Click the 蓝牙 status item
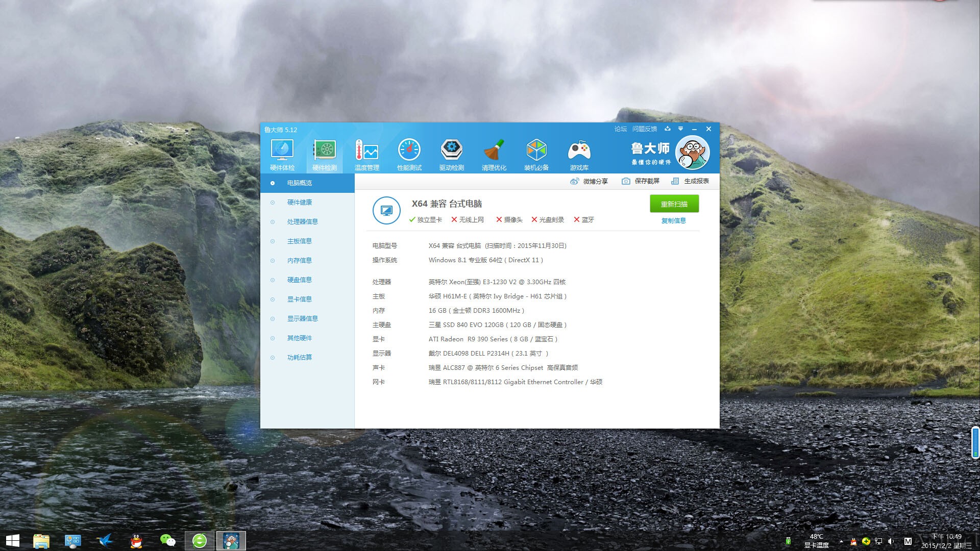 tap(583, 219)
